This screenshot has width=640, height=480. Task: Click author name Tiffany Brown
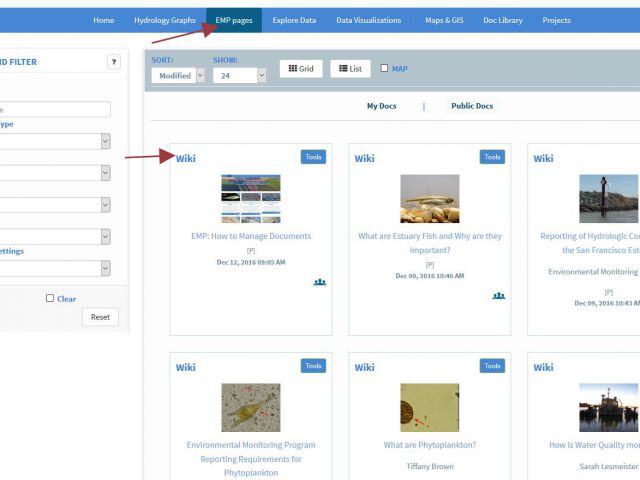pos(430,466)
